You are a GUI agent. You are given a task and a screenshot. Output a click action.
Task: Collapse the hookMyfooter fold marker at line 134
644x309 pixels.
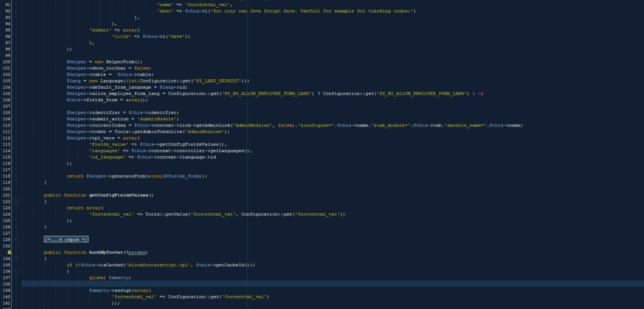point(16,259)
